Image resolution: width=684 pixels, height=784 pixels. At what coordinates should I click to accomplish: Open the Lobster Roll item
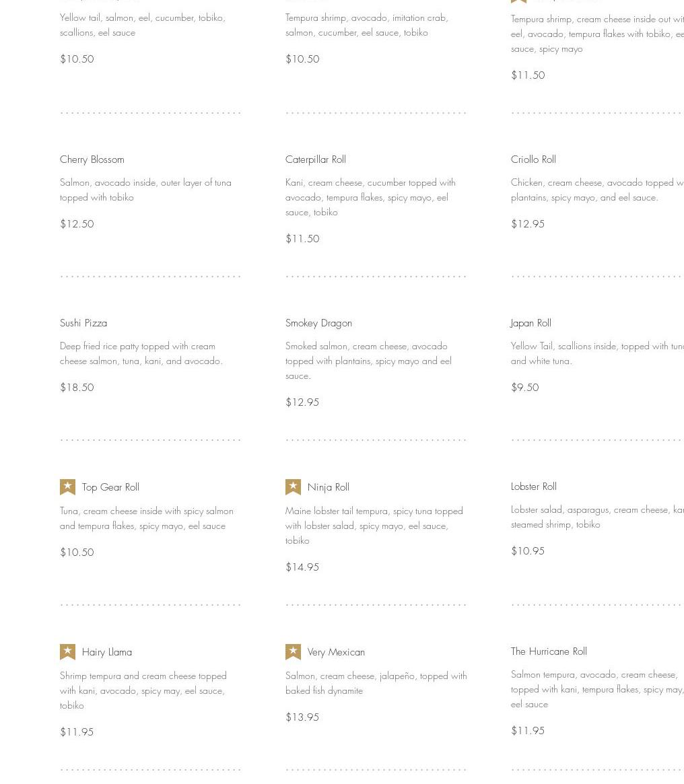click(534, 487)
